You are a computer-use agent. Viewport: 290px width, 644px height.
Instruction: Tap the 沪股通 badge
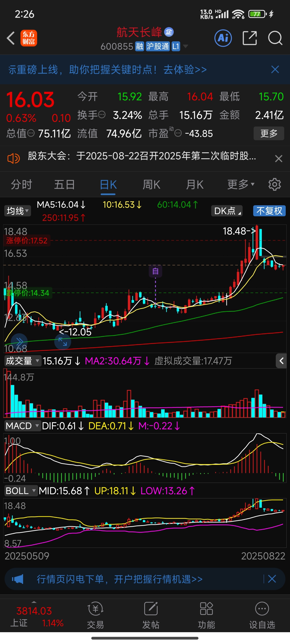pyautogui.click(x=158, y=46)
